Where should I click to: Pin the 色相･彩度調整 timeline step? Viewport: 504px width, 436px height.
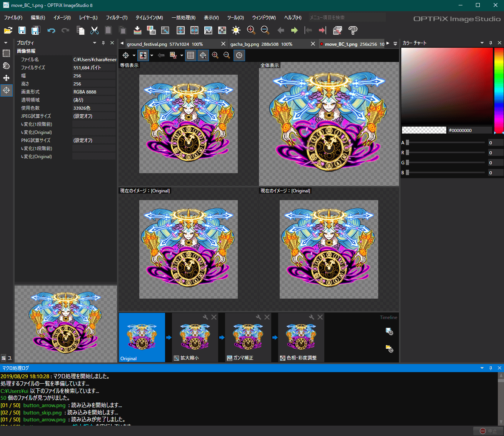click(312, 317)
